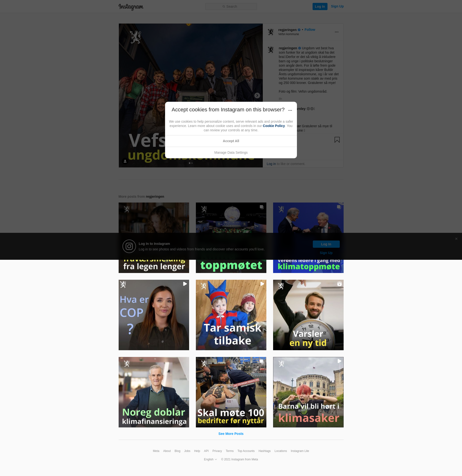Click the Search input field
The image size is (462, 476).
[231, 6]
